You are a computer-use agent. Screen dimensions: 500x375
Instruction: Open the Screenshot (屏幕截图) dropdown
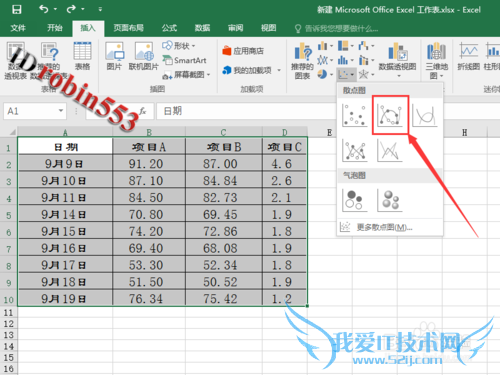coord(186,75)
